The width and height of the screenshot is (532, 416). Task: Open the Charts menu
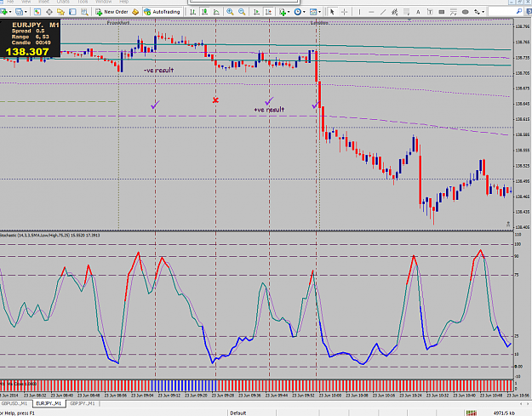tap(63, 2)
